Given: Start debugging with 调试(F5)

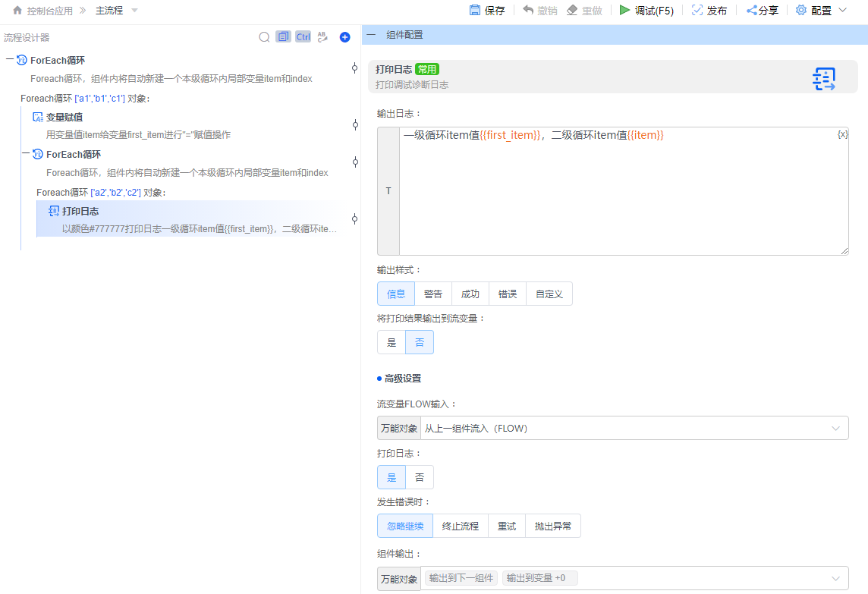Looking at the screenshot, I should 646,11.
